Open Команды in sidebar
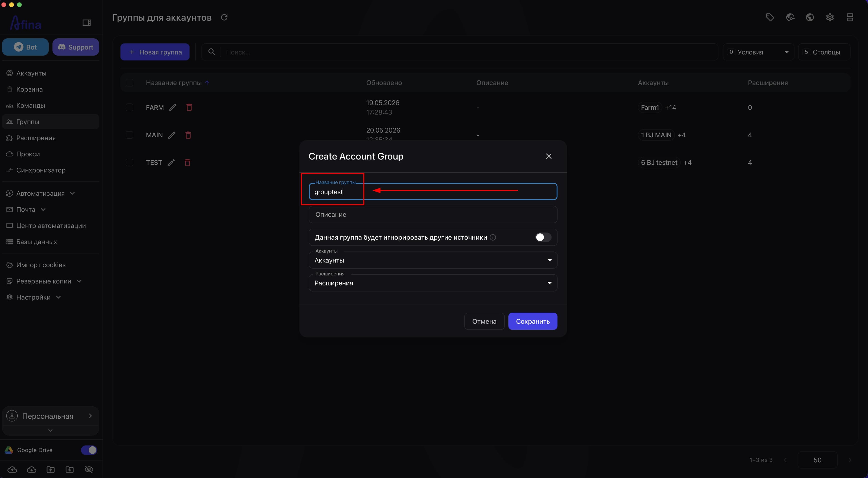This screenshot has width=868, height=478. pyautogui.click(x=51, y=105)
